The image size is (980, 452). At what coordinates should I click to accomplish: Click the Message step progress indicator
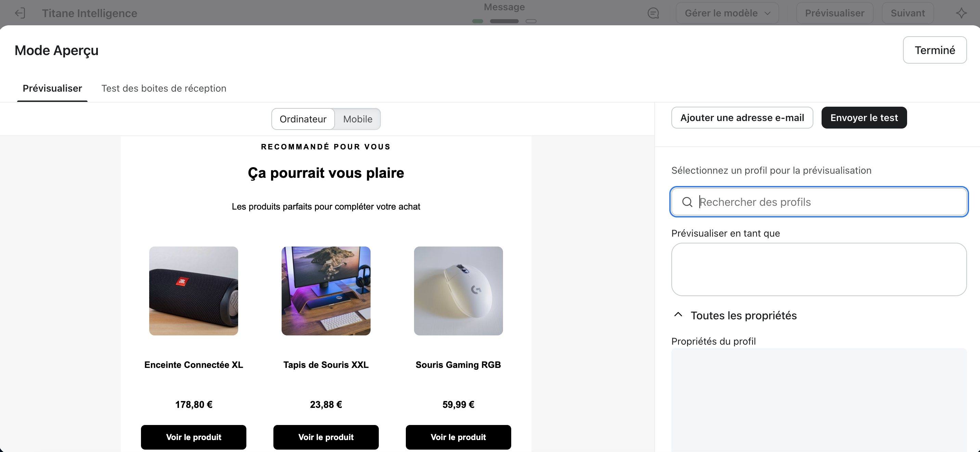[504, 21]
